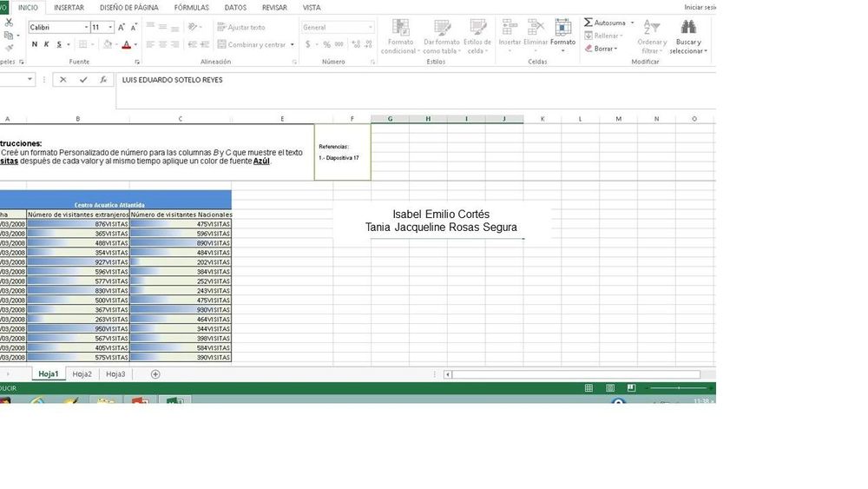This screenshot has height=489, width=868.
Task: Expand the Name Box dropdown arrow
Action: [x=30, y=80]
